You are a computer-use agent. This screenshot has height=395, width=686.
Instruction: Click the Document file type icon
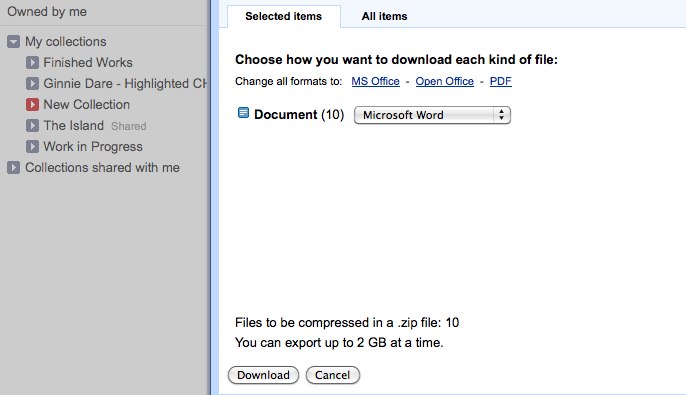(x=243, y=113)
